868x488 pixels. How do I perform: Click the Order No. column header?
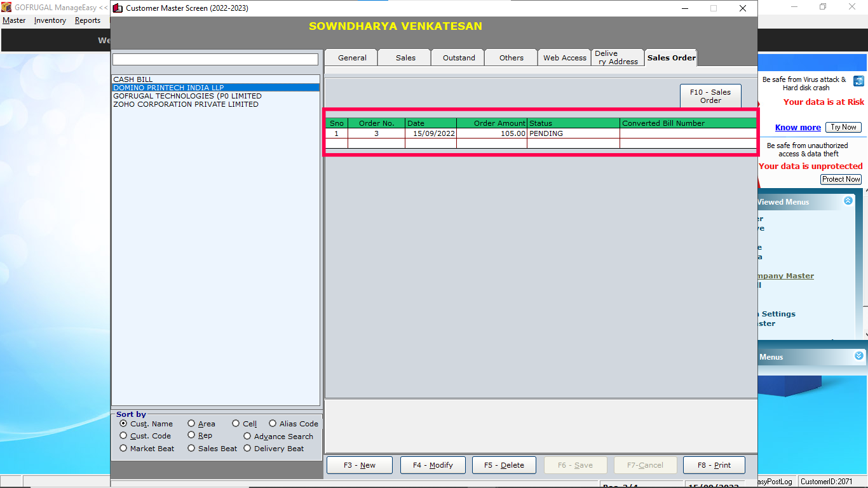[x=376, y=123]
